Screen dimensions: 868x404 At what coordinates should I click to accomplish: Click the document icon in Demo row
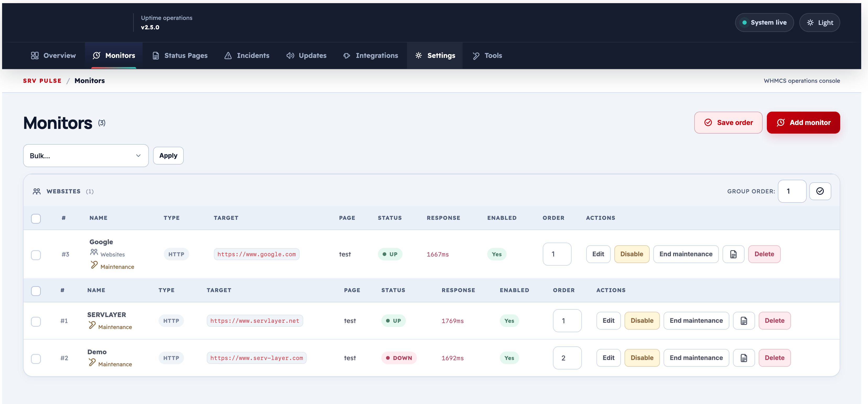point(744,358)
